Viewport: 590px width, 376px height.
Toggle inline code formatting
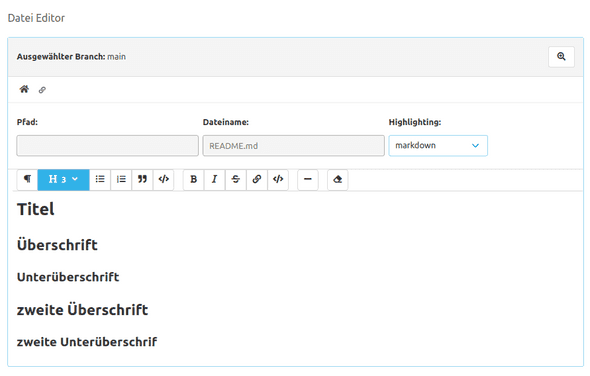click(x=278, y=180)
